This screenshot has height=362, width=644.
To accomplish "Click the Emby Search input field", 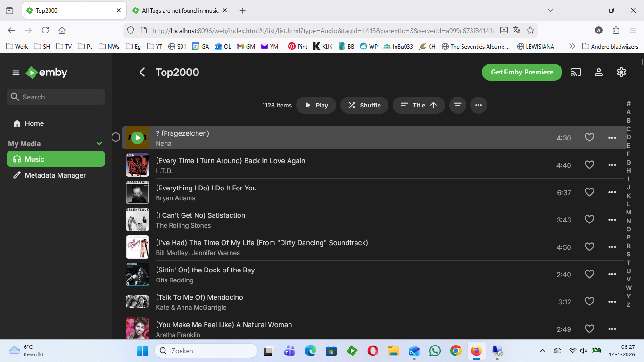I will [x=61, y=97].
